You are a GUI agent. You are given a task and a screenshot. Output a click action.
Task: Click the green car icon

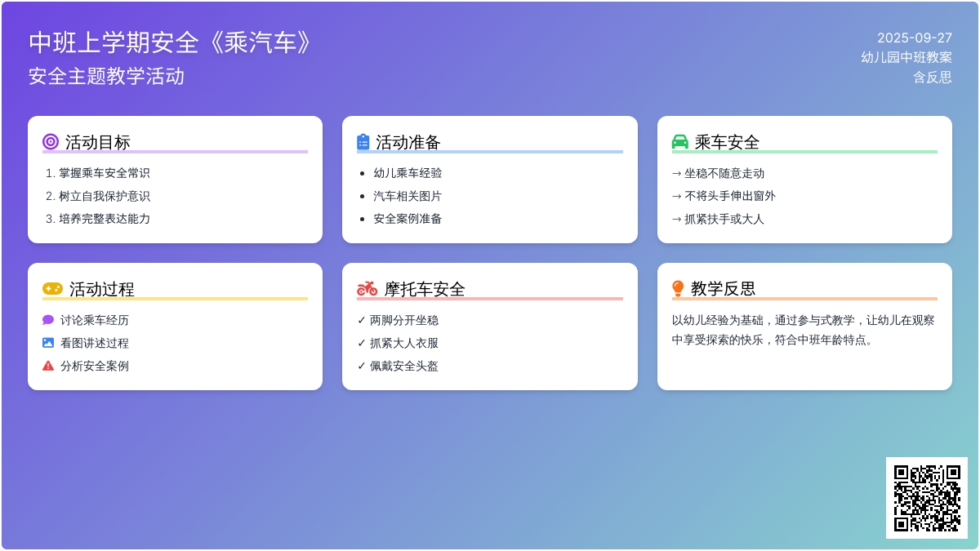pos(679,142)
